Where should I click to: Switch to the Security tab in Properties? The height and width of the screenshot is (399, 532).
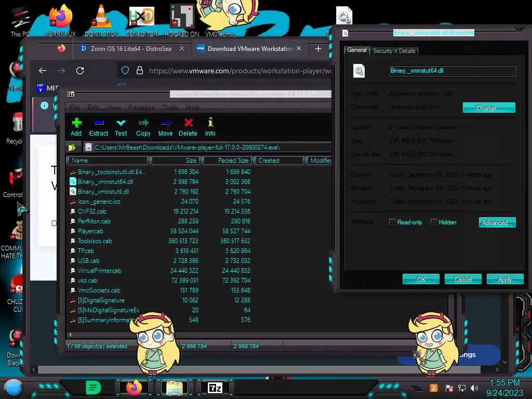click(x=382, y=51)
